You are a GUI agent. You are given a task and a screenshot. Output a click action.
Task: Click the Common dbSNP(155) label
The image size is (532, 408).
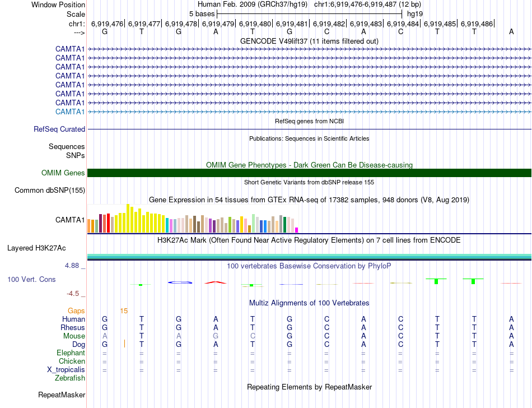50,191
